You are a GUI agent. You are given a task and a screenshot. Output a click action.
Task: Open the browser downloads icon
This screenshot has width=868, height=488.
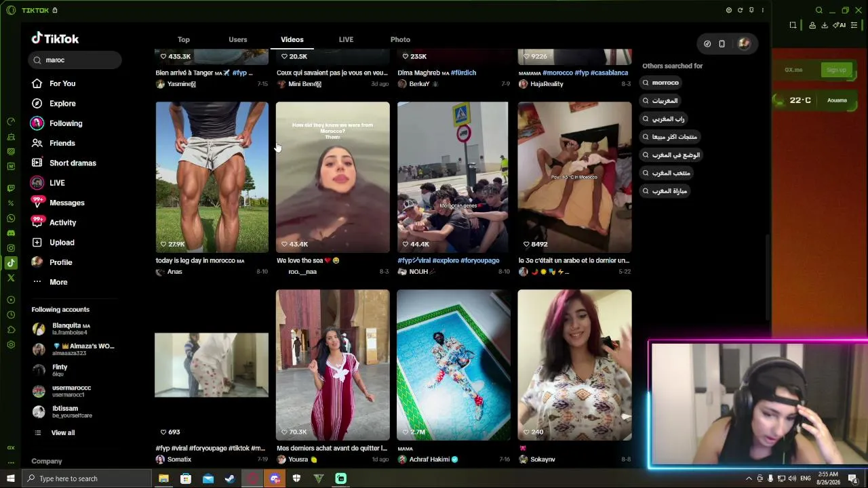click(825, 25)
